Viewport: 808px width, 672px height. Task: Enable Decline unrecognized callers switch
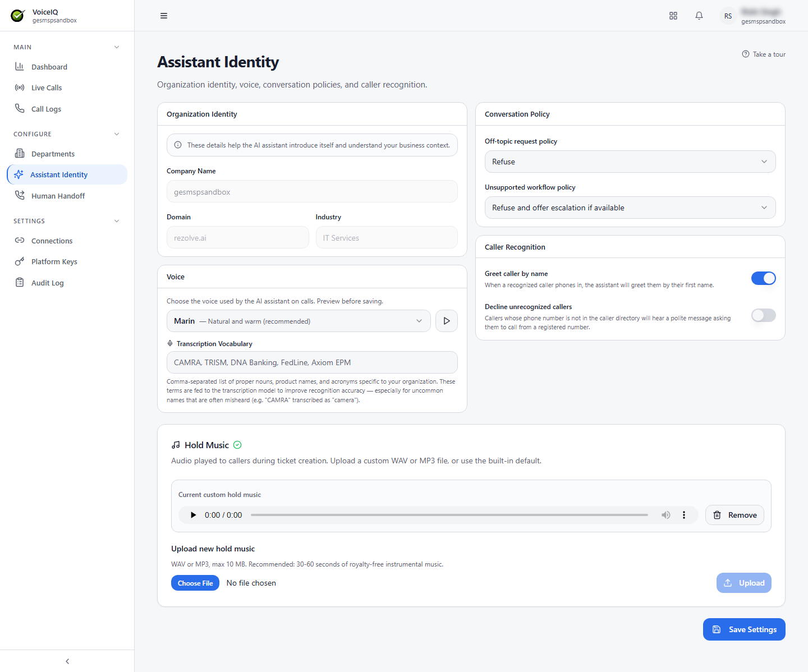(x=763, y=315)
